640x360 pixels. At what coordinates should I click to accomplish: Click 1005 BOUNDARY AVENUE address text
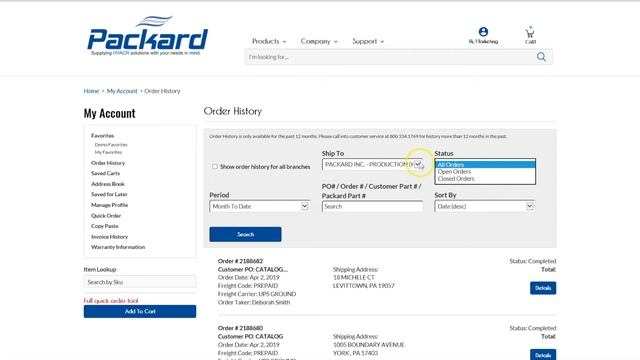click(x=369, y=345)
